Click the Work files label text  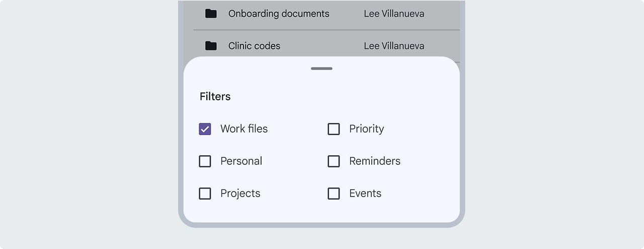[x=244, y=129]
